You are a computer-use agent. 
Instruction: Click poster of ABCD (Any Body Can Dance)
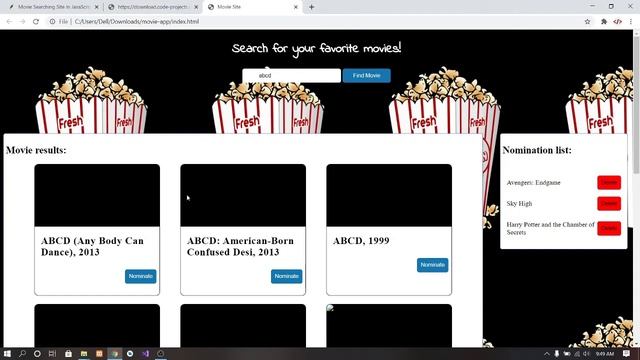tap(97, 196)
